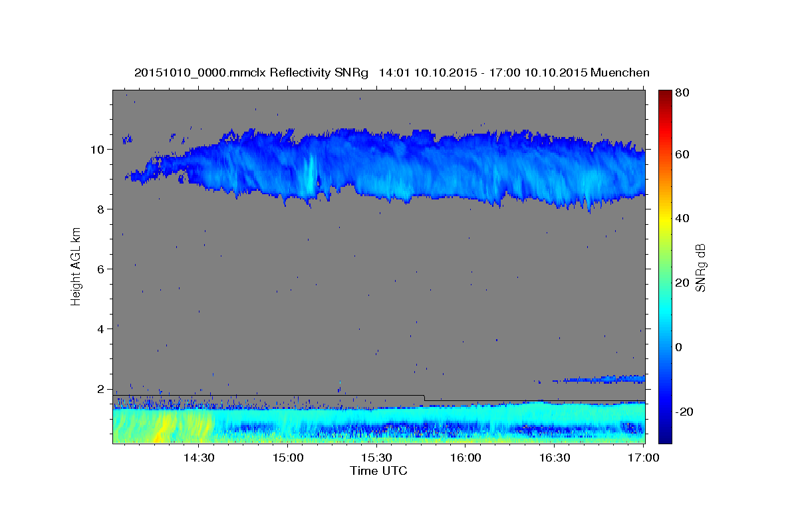
Task: Click the 'Height AGL km' axis label
Action: pos(76,266)
